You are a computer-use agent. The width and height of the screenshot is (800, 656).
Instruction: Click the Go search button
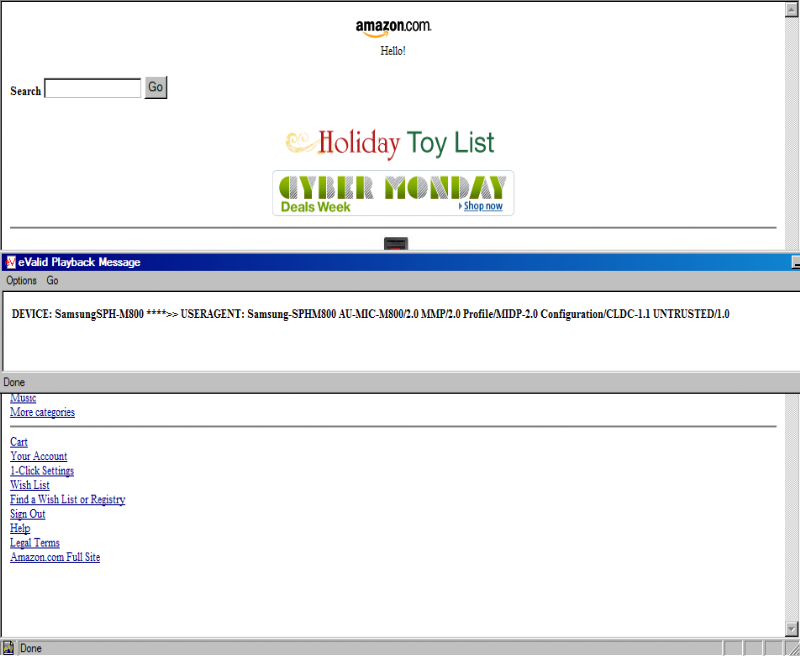point(156,88)
